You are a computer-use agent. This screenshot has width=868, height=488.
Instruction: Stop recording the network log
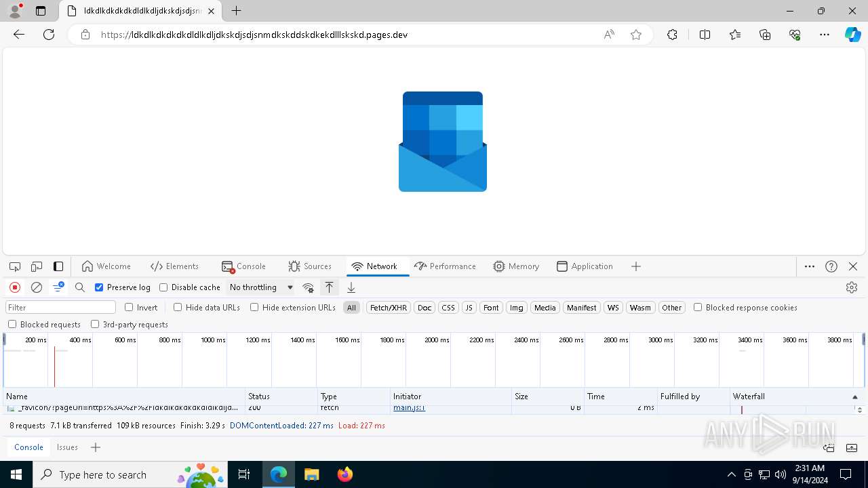[15, 287]
